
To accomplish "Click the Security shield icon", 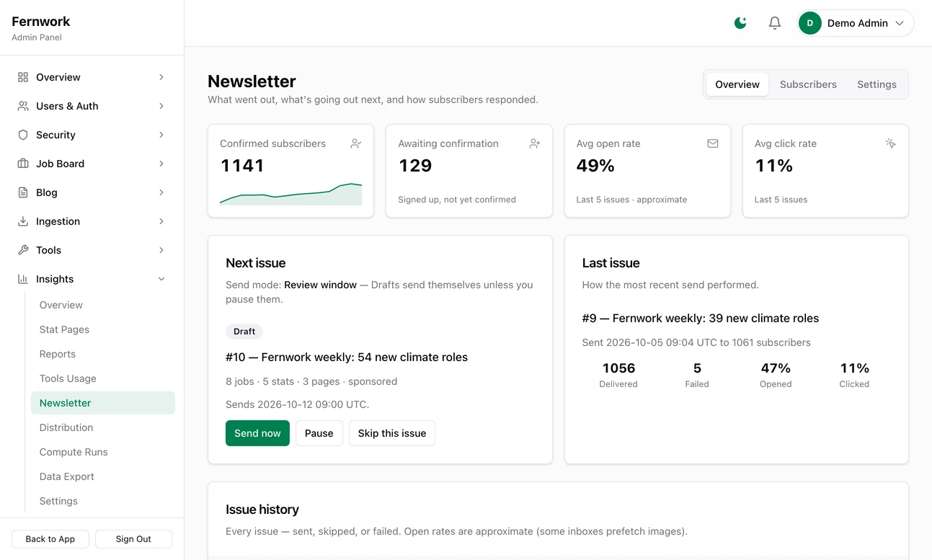I will click(x=23, y=135).
